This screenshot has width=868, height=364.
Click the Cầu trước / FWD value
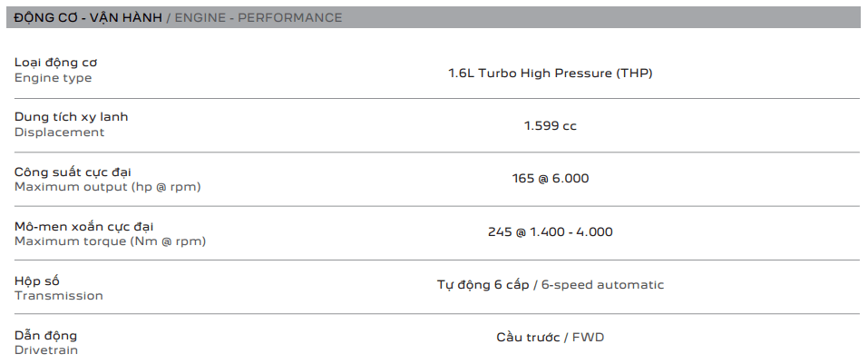[550, 338]
